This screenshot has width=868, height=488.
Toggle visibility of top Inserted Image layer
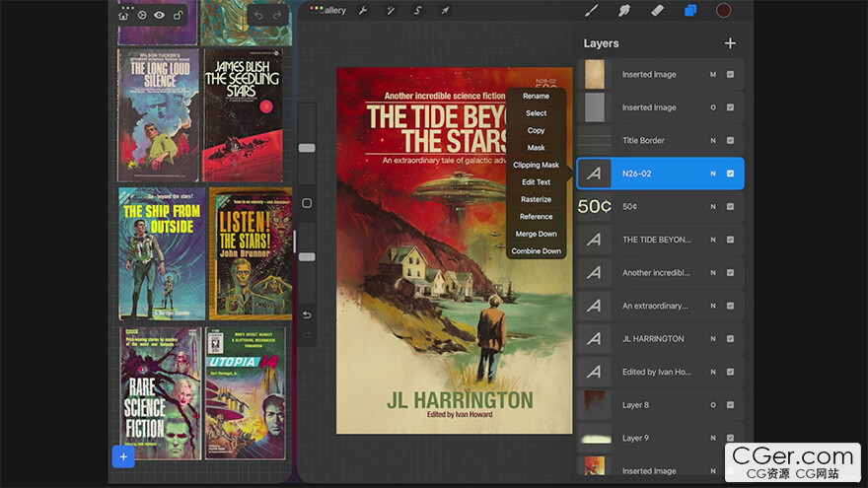click(730, 74)
